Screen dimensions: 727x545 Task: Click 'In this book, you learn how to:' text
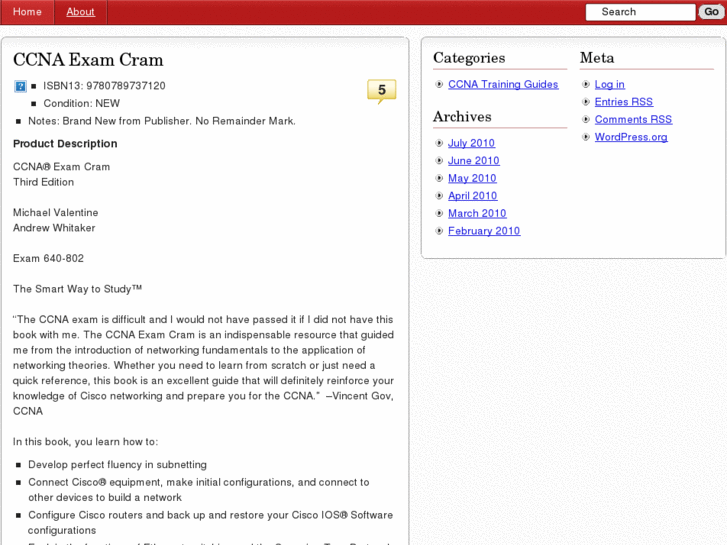85,442
